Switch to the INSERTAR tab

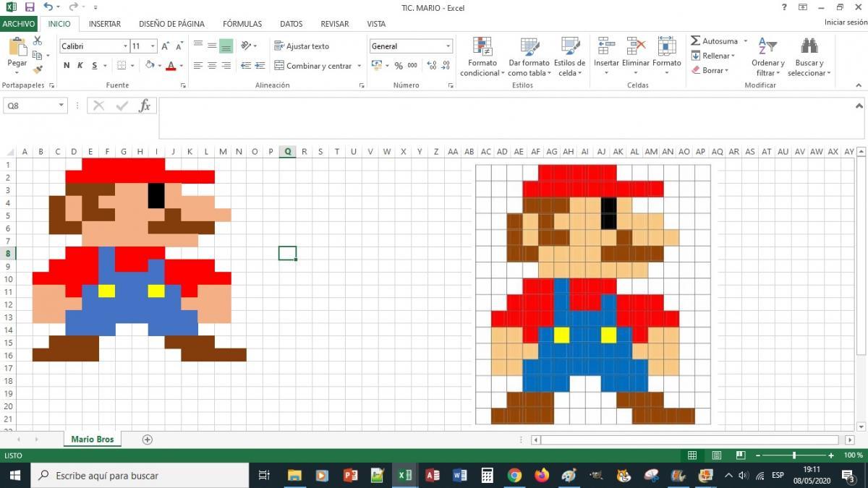[x=105, y=24]
